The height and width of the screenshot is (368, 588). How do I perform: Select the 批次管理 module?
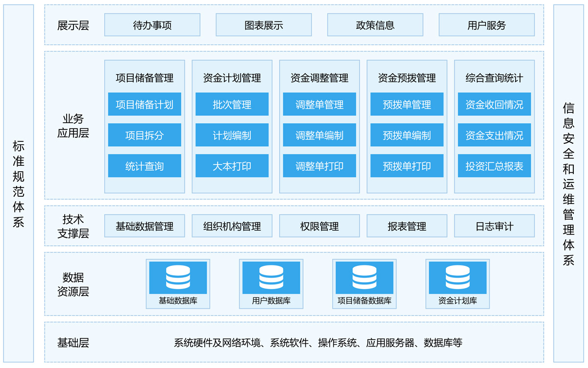pos(232,105)
